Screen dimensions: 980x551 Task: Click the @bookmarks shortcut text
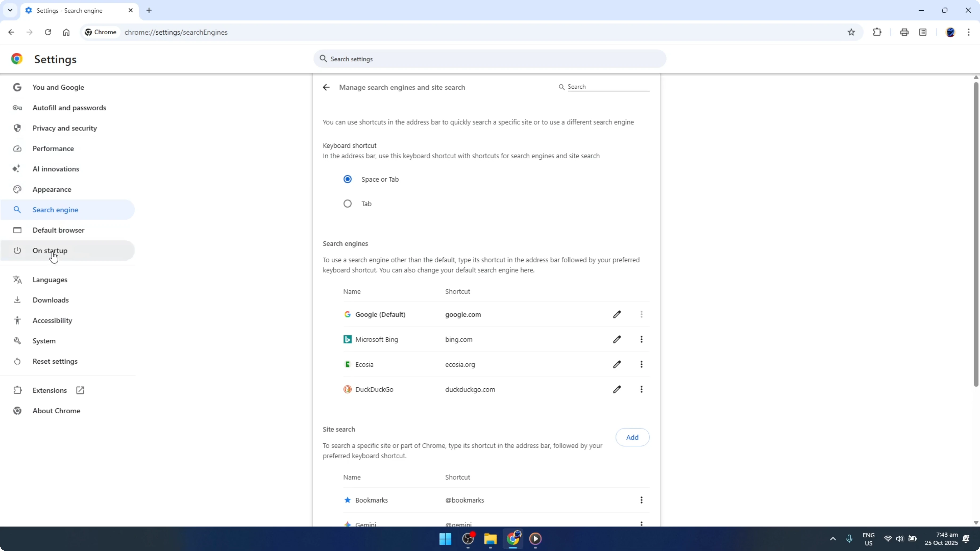[x=464, y=500]
